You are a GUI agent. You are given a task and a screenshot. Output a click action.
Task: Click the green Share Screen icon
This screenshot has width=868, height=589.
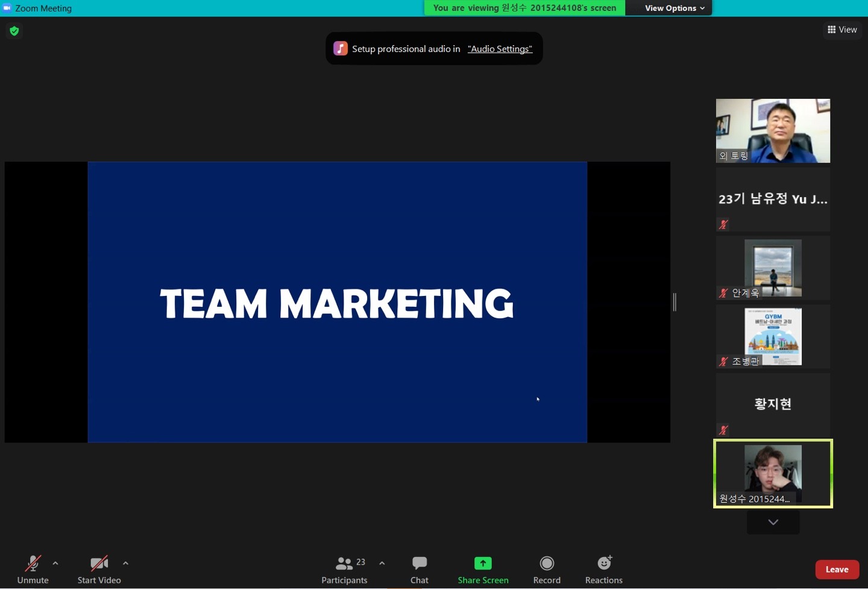[483, 564]
